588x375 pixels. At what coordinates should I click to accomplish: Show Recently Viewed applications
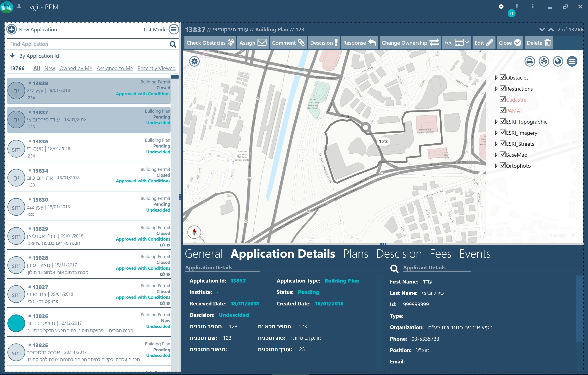156,68
